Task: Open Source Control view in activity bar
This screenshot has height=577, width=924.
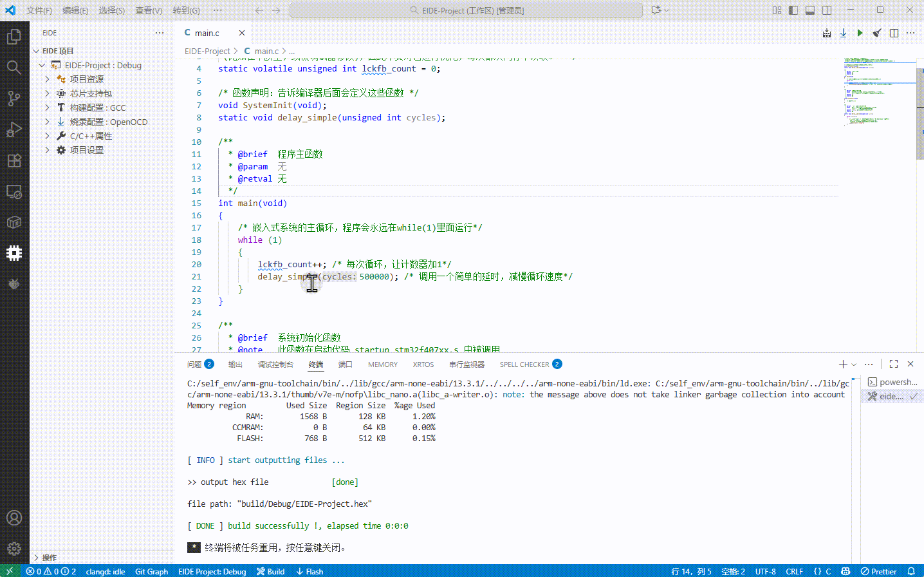Action: (14, 98)
